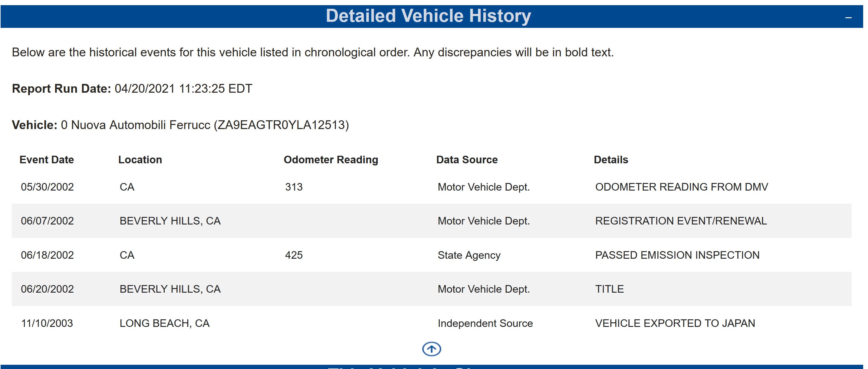
Task: Click the TITLE detail in the 06/20/2002 row
Action: [x=609, y=289]
